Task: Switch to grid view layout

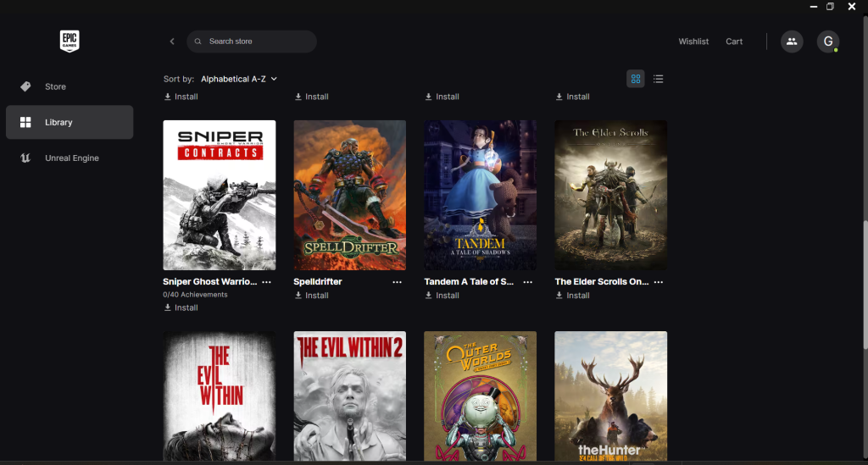Action: point(635,79)
